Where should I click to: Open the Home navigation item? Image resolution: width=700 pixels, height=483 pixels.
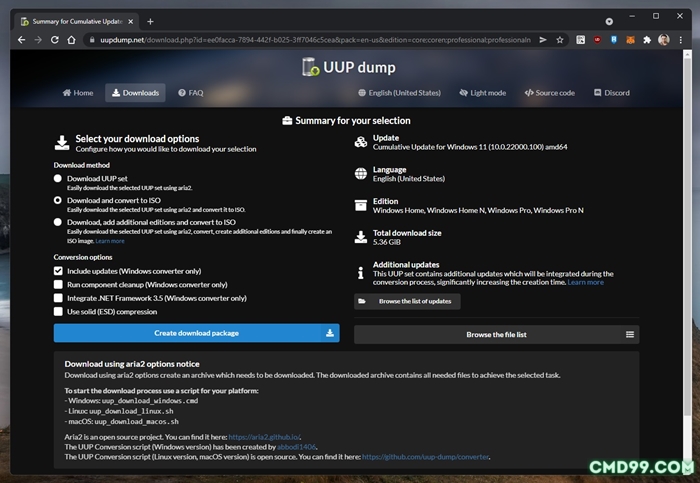click(78, 93)
